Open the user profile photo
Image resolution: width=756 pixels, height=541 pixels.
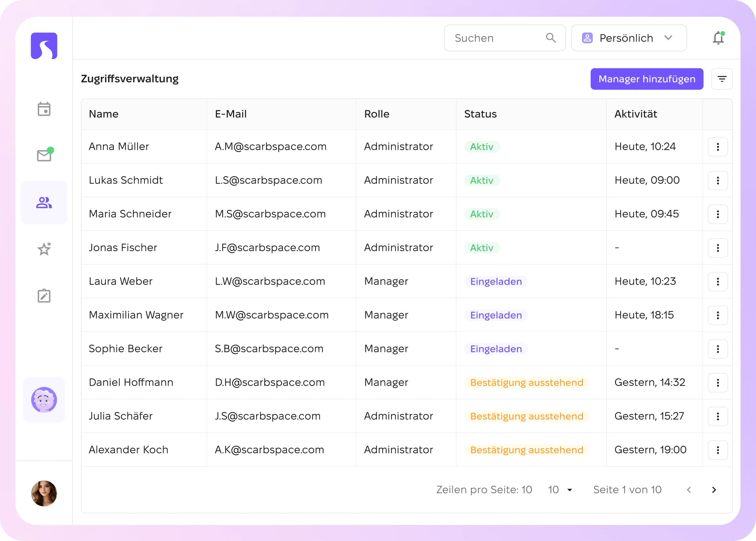pos(44,493)
